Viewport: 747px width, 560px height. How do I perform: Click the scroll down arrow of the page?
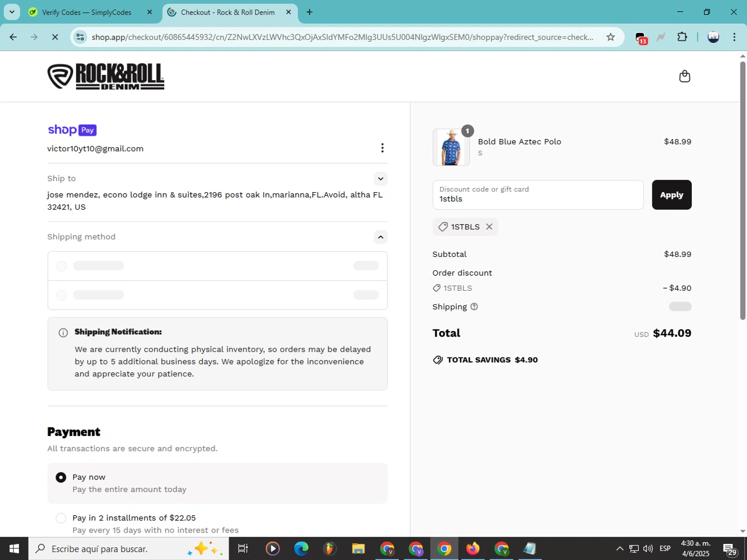[x=743, y=531]
